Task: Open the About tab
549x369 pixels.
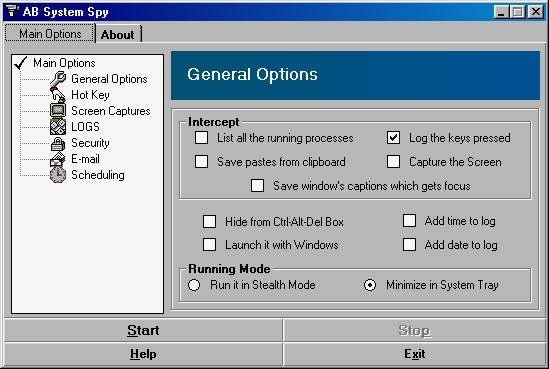Action: 118,35
